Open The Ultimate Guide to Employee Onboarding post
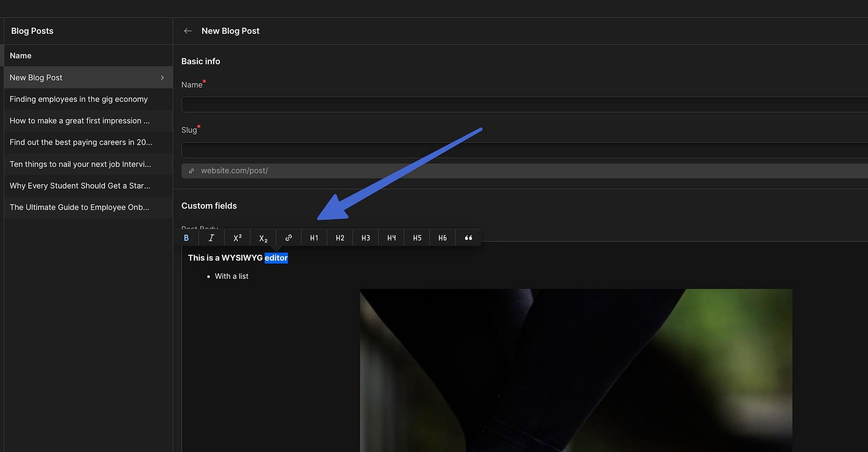Viewport: 868px width, 452px height. 79,207
